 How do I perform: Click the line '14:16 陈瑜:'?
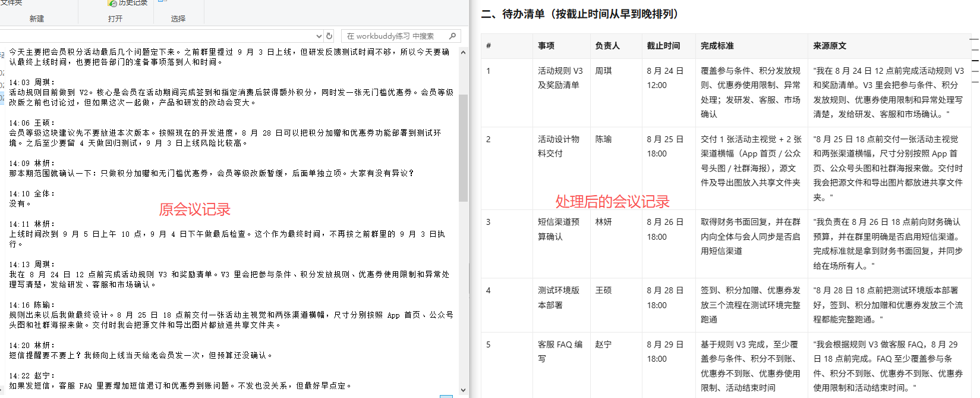click(x=32, y=305)
